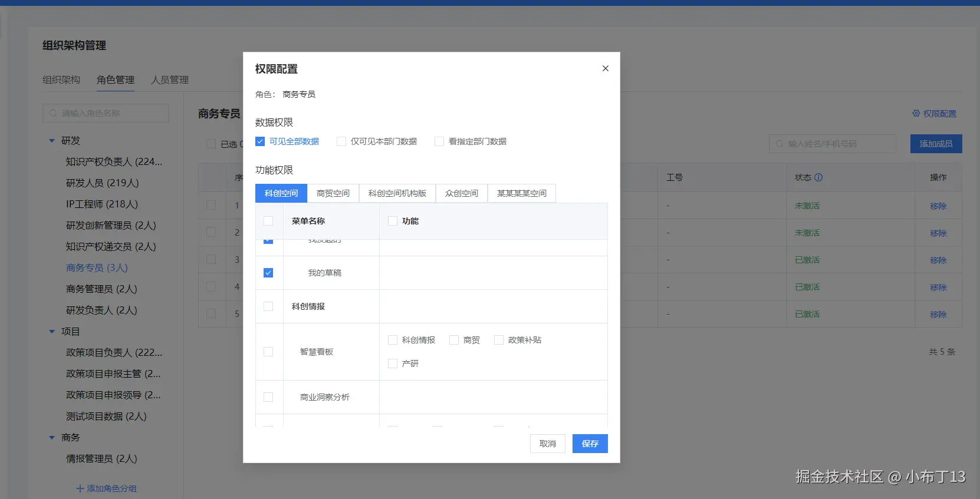This screenshot has height=499, width=980.
Task: Click 移除 for row 1
Action: 938,206
